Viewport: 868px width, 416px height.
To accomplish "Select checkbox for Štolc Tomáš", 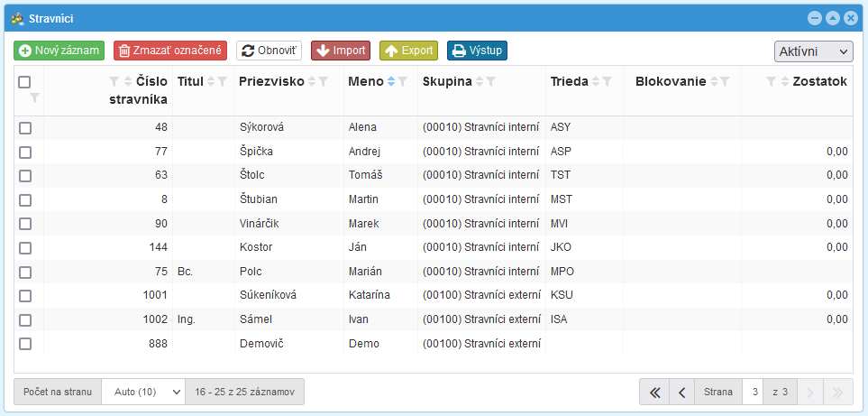I will pos(25,176).
